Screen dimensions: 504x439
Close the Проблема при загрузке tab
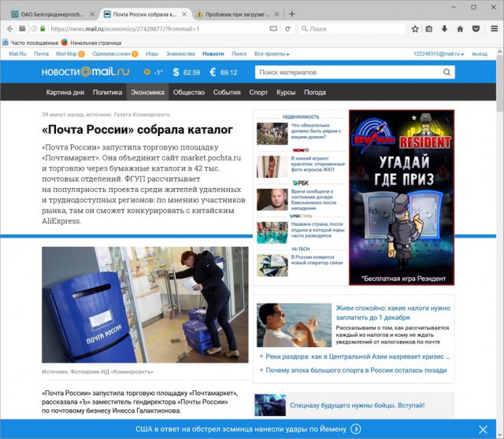tap(276, 14)
